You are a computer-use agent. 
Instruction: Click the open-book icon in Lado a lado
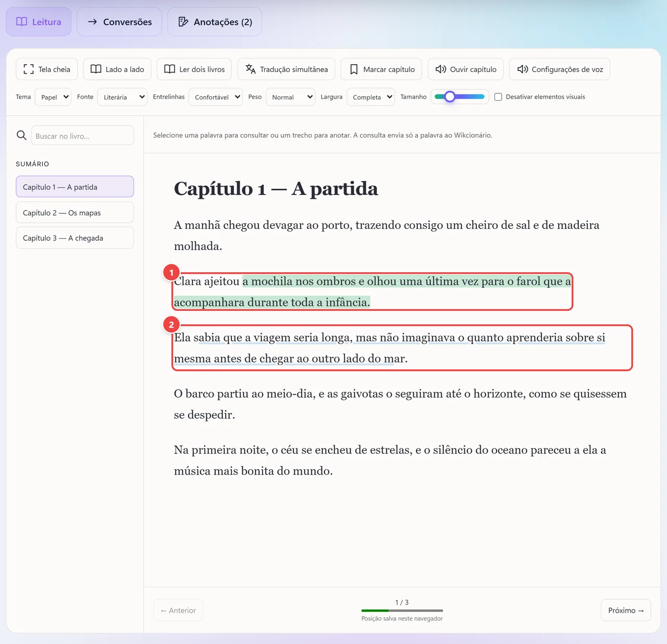coord(96,69)
